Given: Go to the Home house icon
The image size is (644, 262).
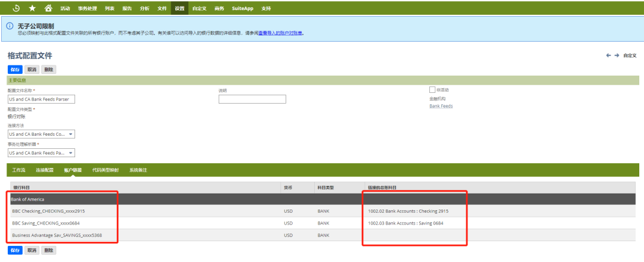Looking at the screenshot, I should [x=48, y=8].
